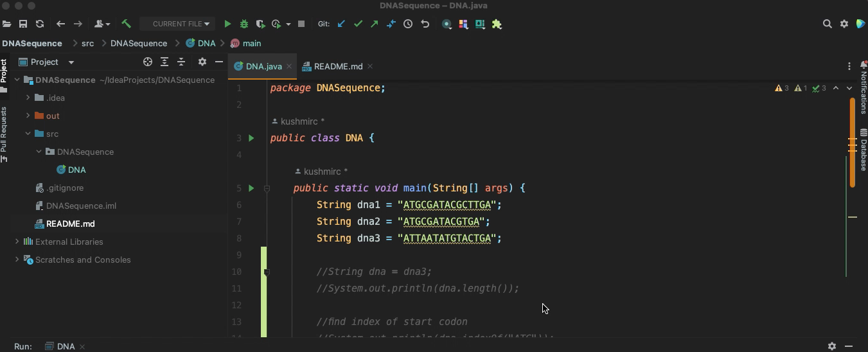Click main method in the breadcrumb
Screen dimensions: 868x352
tap(245, 43)
